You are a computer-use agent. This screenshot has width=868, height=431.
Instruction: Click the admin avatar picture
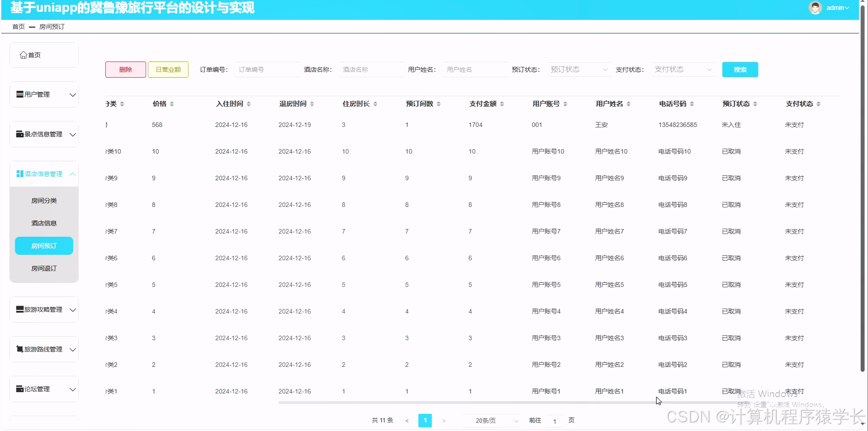(815, 8)
